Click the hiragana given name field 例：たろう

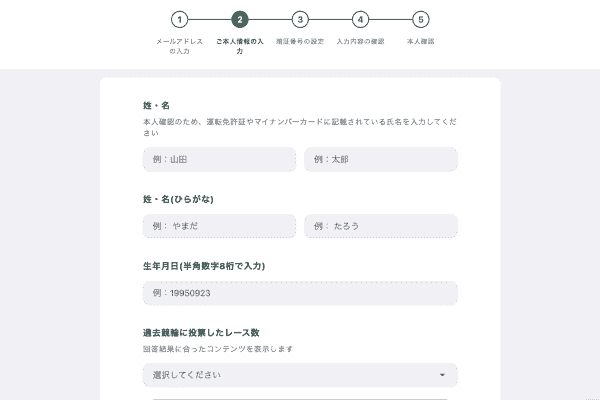point(381,226)
